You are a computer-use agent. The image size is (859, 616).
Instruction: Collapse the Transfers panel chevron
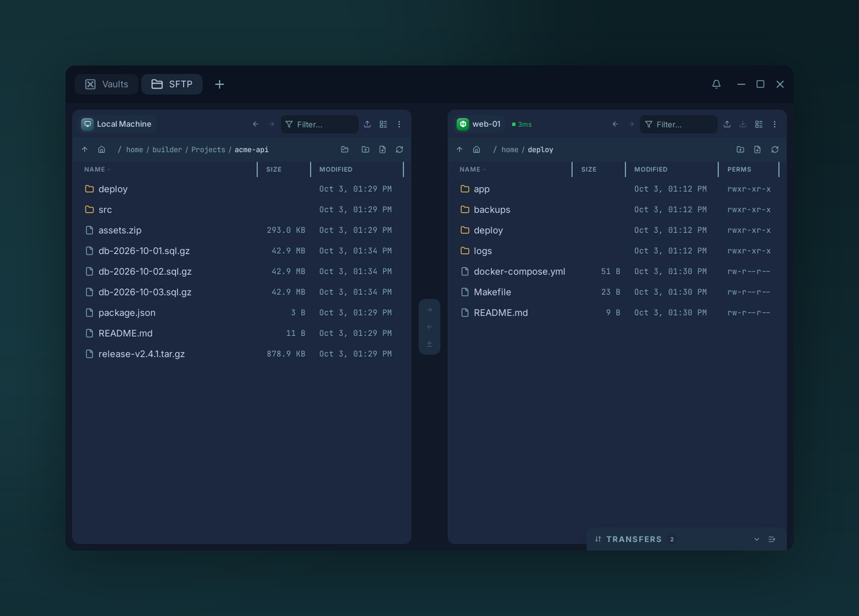(x=756, y=539)
